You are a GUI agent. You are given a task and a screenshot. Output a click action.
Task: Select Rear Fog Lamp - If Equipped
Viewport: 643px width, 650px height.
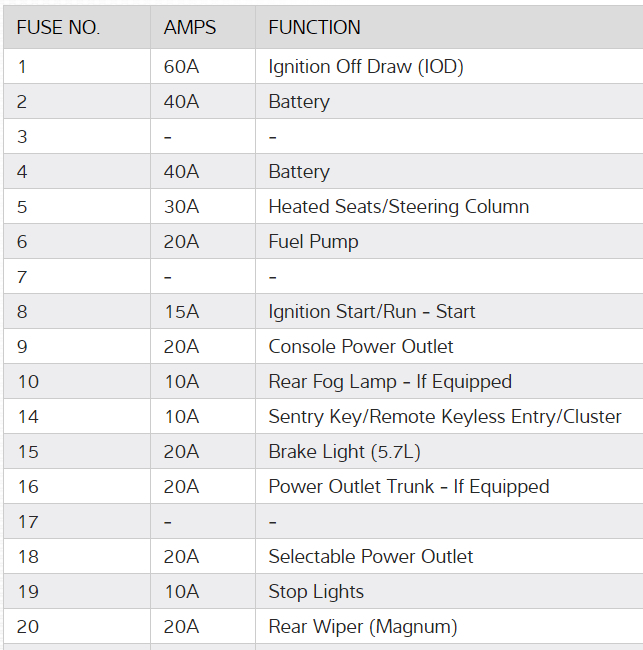click(389, 382)
